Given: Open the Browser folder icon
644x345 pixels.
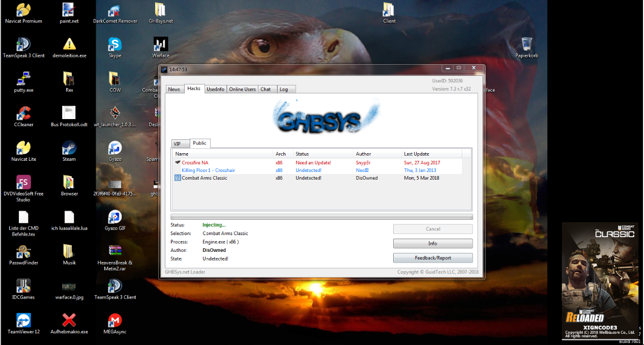Looking at the screenshot, I should click(69, 186).
